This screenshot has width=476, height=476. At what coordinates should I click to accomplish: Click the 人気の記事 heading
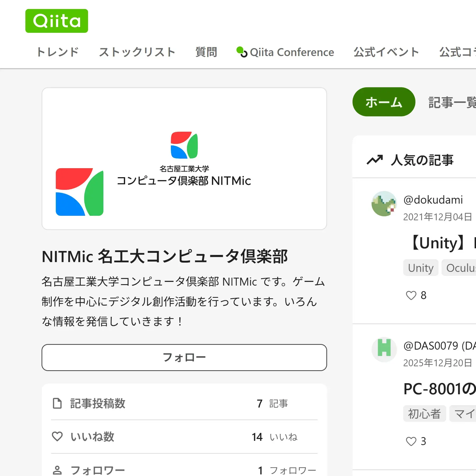(x=422, y=160)
